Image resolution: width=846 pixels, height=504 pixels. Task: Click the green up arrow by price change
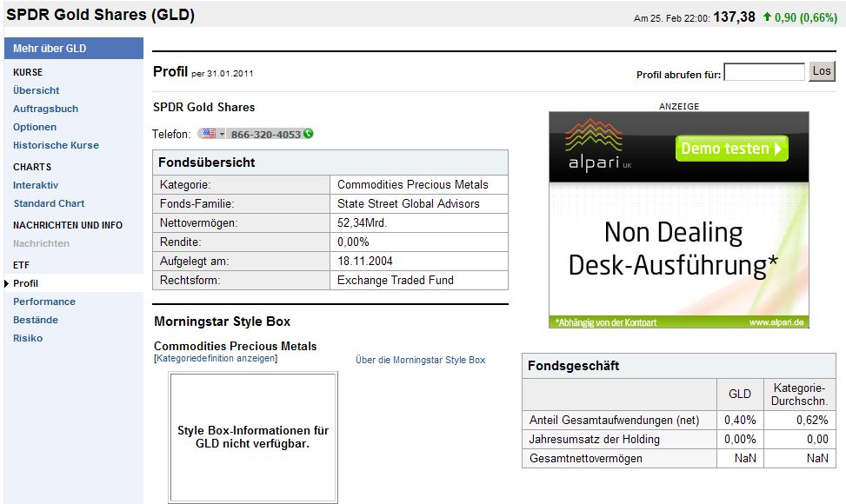coord(767,17)
